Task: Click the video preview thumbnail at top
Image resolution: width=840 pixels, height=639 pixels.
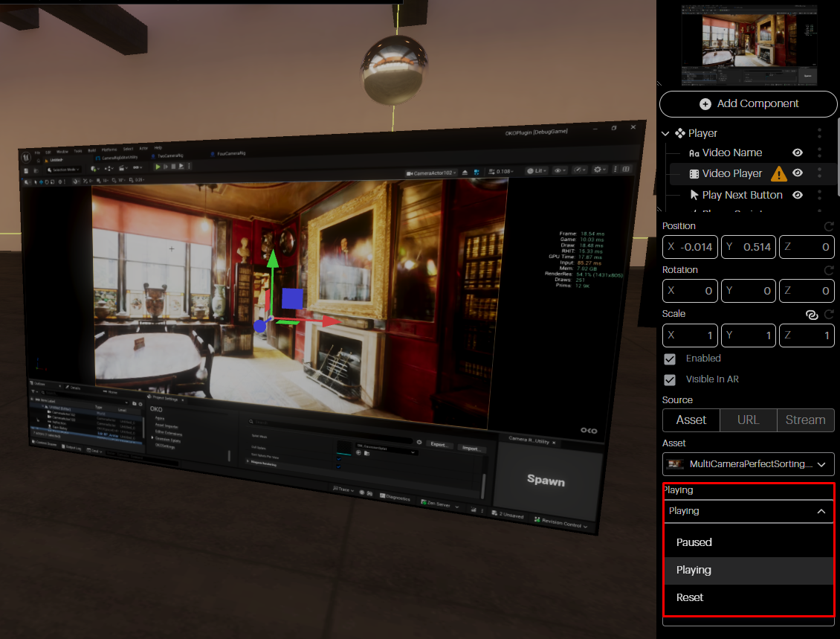Action: (x=749, y=45)
